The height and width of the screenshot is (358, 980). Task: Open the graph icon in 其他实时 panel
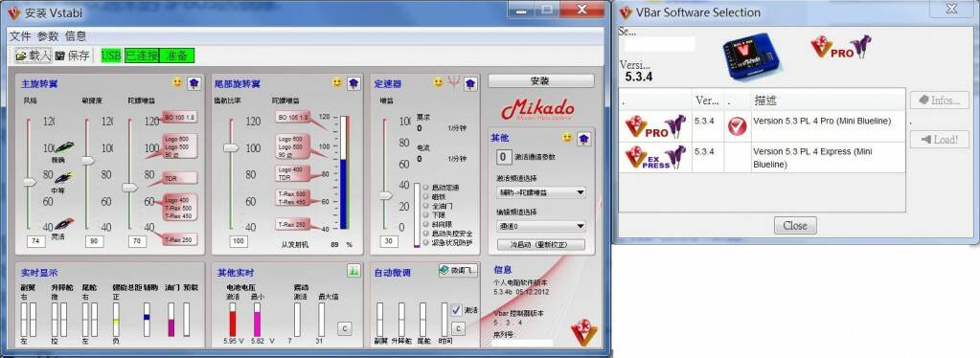click(x=353, y=271)
